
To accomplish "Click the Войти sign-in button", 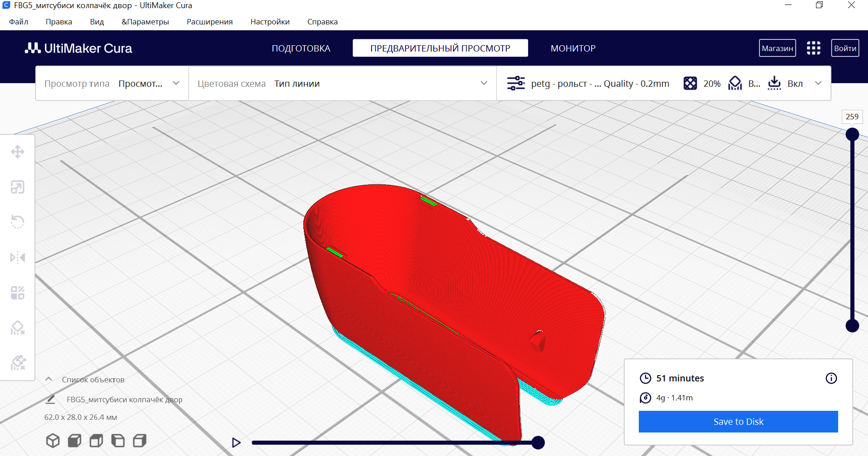I will coord(845,48).
